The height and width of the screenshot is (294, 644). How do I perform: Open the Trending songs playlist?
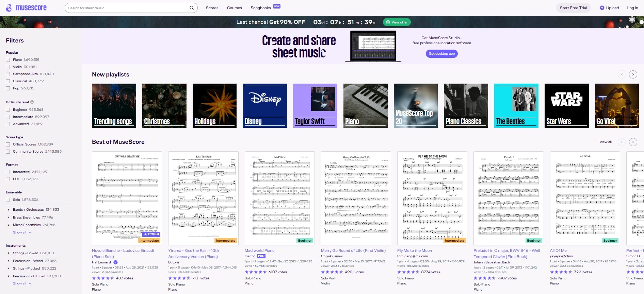[x=114, y=106]
